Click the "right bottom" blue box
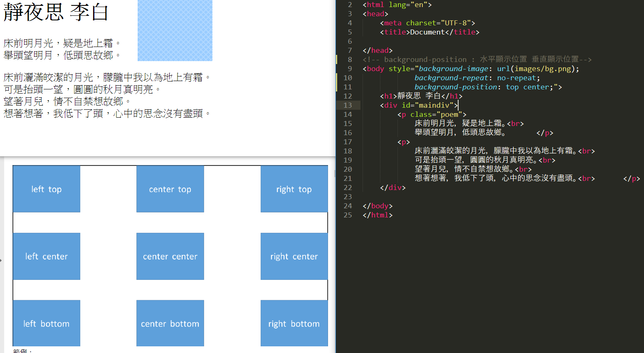Screen dimensions: 644x353 click(294, 323)
